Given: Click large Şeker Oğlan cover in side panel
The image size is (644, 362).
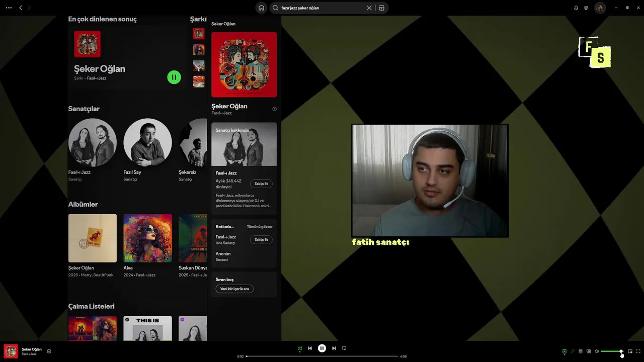Looking at the screenshot, I should tap(244, 65).
